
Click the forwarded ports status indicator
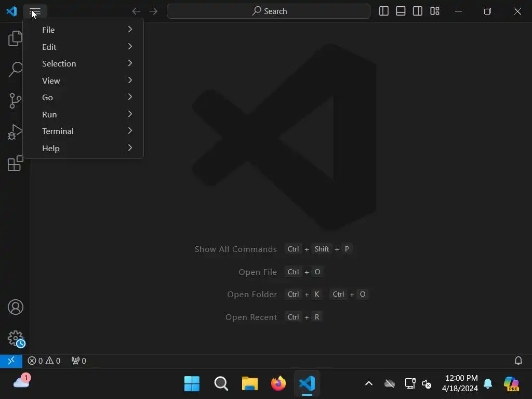[79, 361]
